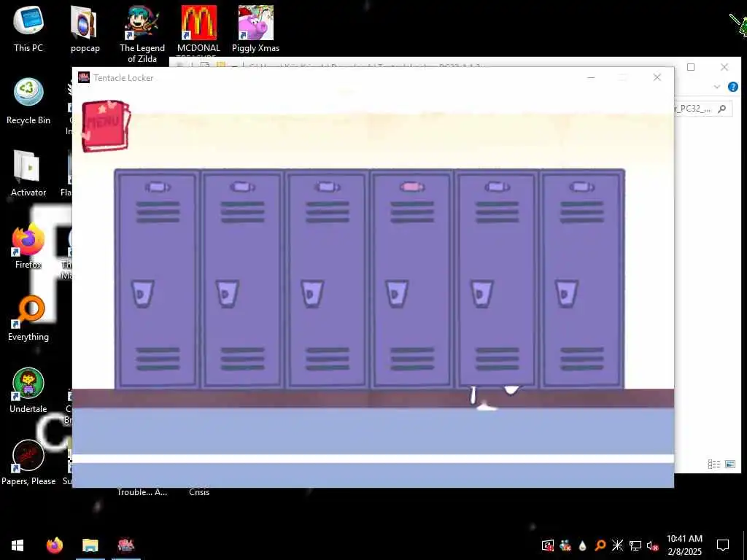The width and height of the screenshot is (747, 560).
Task: Open This PC desktop icon
Action: click(28, 29)
